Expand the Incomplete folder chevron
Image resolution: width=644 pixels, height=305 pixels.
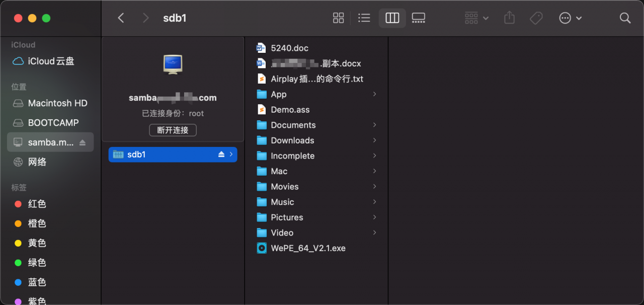pos(375,156)
